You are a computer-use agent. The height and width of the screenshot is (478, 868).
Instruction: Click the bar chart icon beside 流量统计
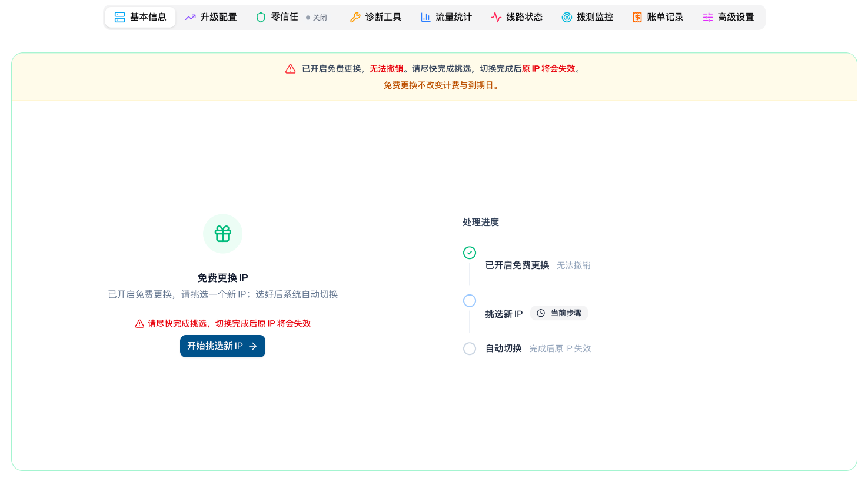(x=425, y=17)
